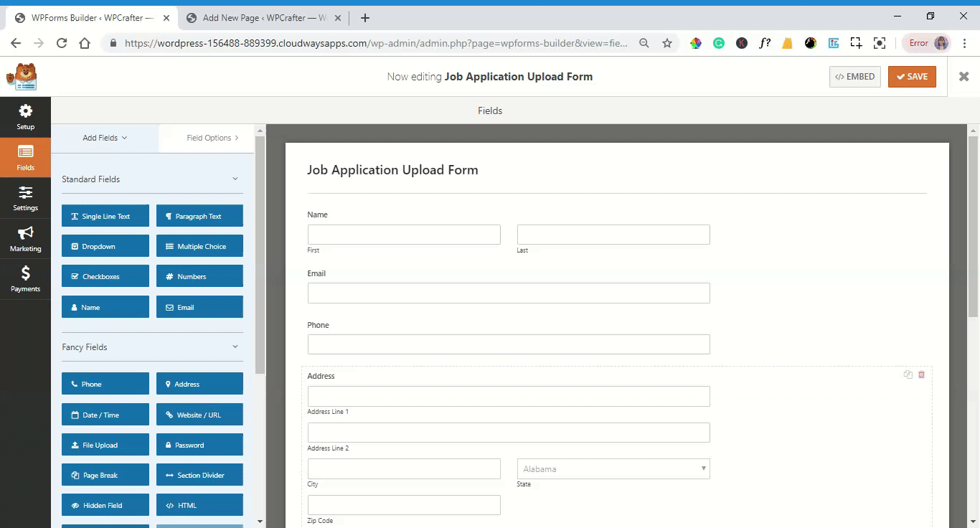Add a Page Break
Image resolution: width=980 pixels, height=528 pixels.
click(x=105, y=475)
